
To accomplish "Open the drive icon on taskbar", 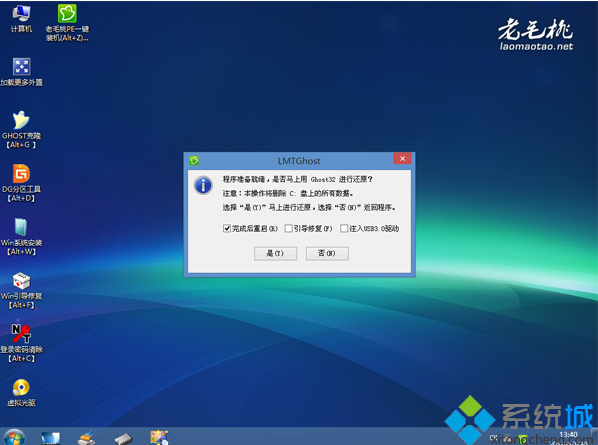I will (x=123, y=439).
